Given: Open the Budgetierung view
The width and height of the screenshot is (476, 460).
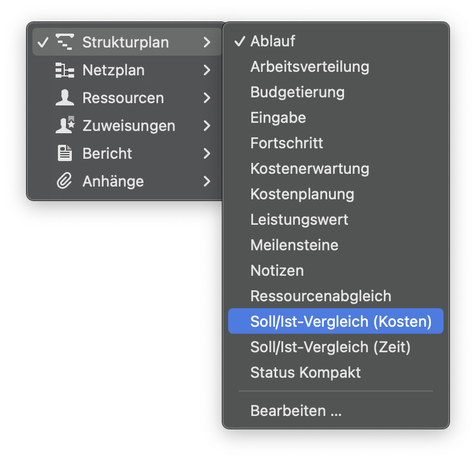Looking at the screenshot, I should click(297, 92).
